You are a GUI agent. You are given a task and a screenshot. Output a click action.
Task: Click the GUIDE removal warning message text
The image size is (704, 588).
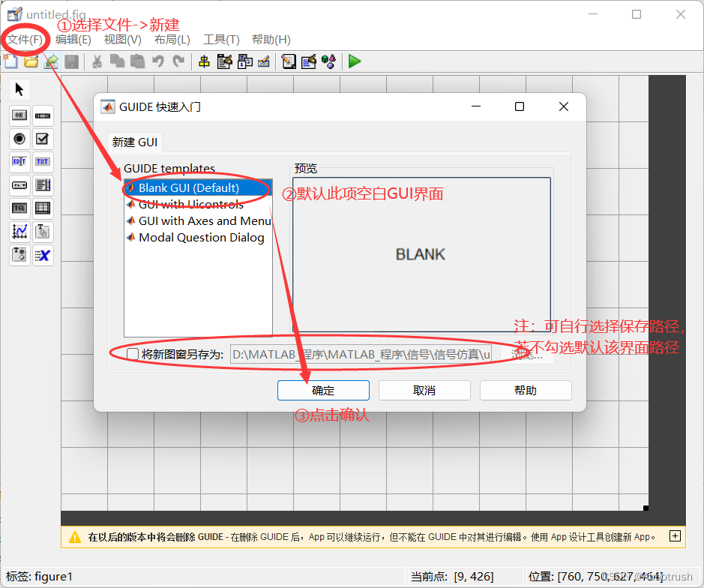tap(372, 537)
